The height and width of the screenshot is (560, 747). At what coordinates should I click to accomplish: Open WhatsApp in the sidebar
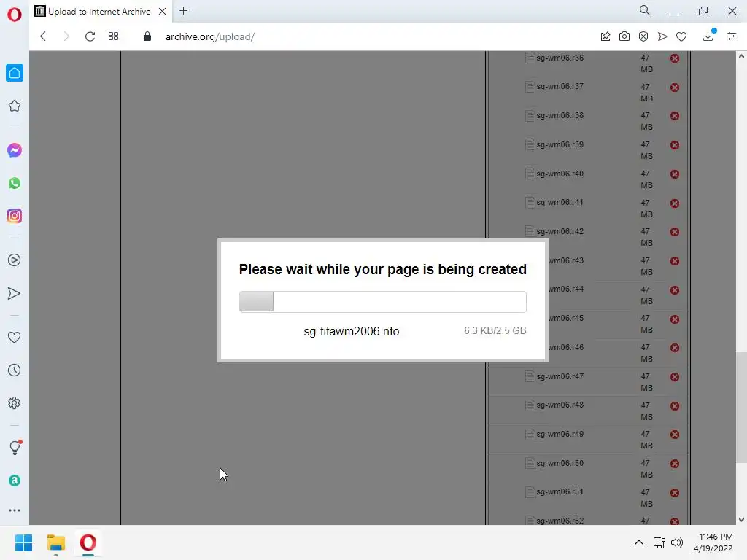pyautogui.click(x=15, y=183)
